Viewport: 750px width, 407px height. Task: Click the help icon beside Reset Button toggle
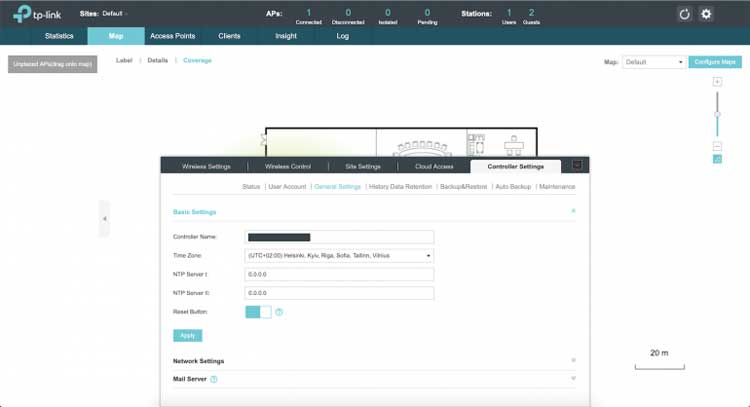point(279,312)
